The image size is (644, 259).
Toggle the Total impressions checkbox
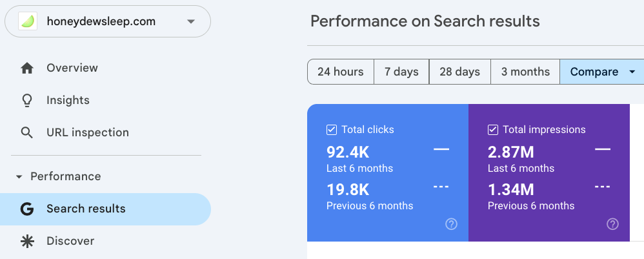click(493, 130)
